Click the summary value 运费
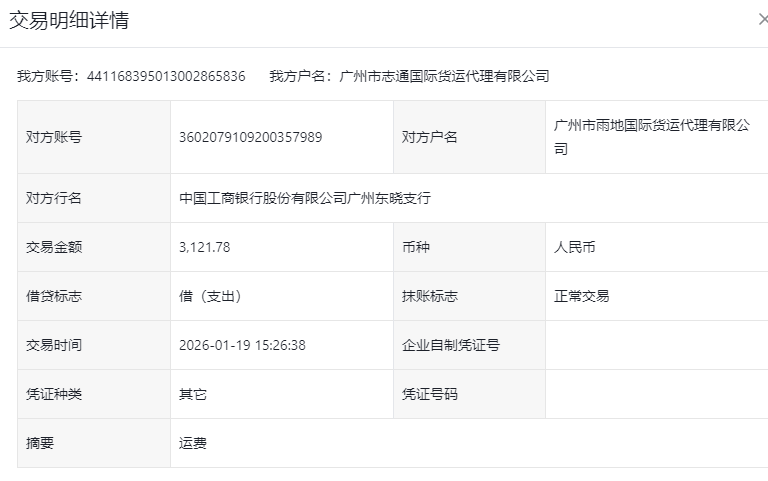Image resolution: width=768 pixels, height=481 pixels. click(x=193, y=443)
